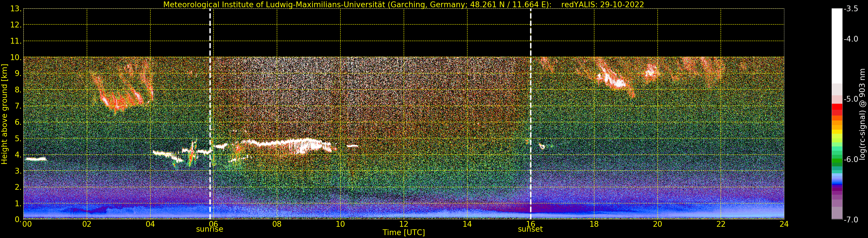Viewport: 868px width, 238px height.
Task: Click the '22' time axis tick label
Action: coord(721,224)
